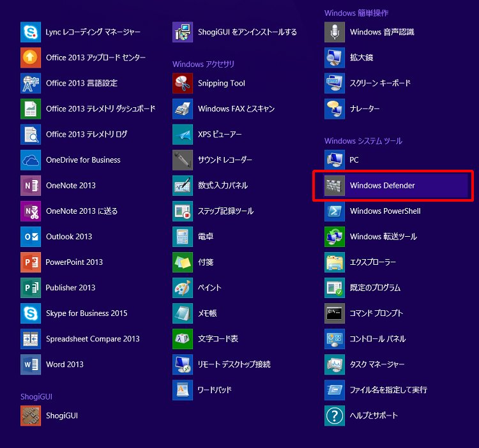Open ヘルプとサポート question mark icon
The width and height of the screenshot is (479, 448).
(x=335, y=415)
